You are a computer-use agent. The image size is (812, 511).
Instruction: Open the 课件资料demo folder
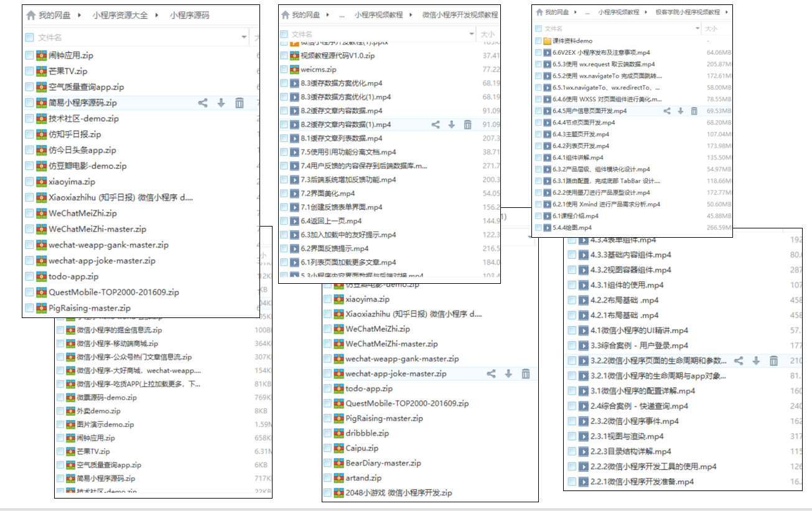[x=572, y=40]
